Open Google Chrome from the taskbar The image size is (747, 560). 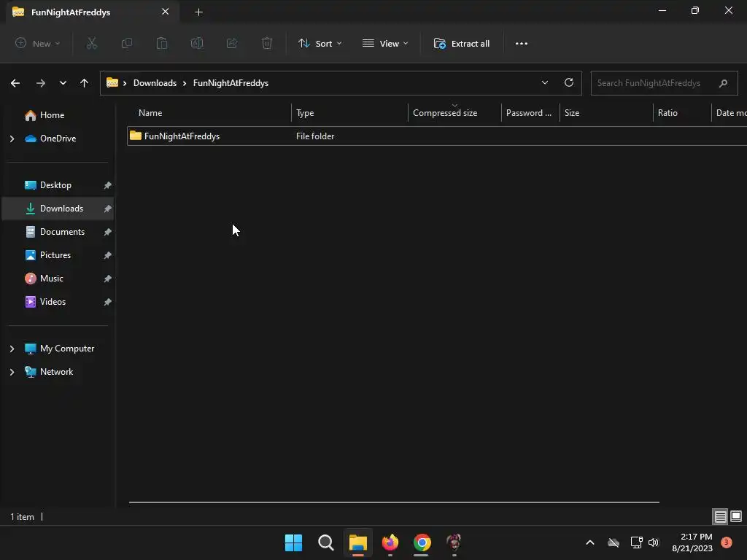click(422, 542)
